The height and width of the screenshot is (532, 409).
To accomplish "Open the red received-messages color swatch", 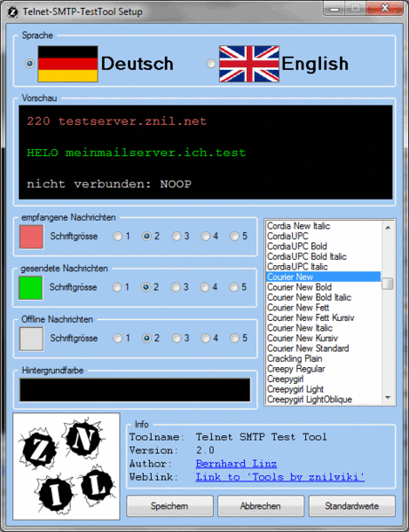I will coord(31,237).
